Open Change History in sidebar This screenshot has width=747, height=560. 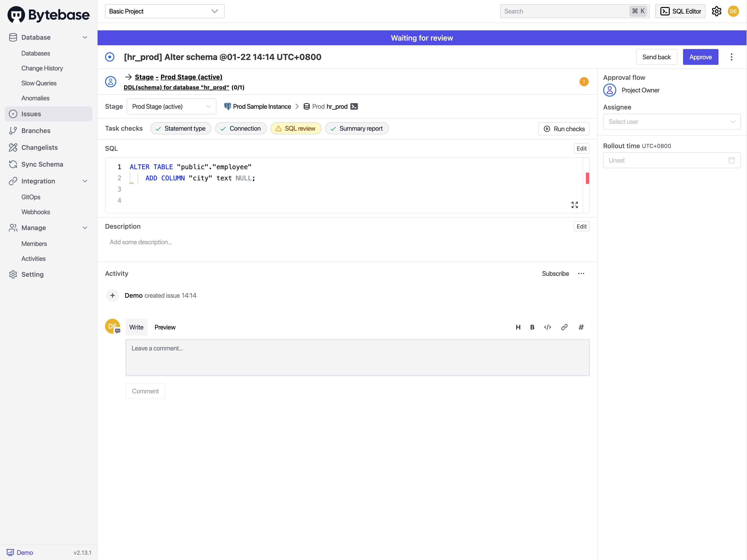[42, 68]
